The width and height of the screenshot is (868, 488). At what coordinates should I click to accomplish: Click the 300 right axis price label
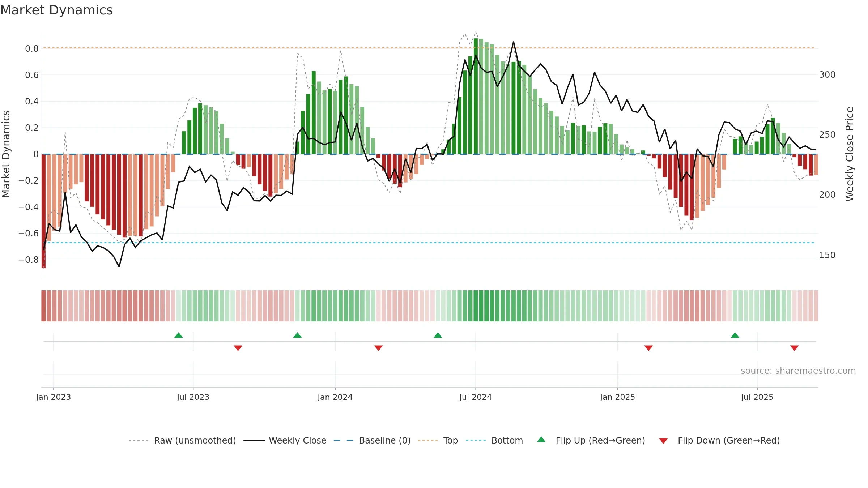[x=827, y=74]
